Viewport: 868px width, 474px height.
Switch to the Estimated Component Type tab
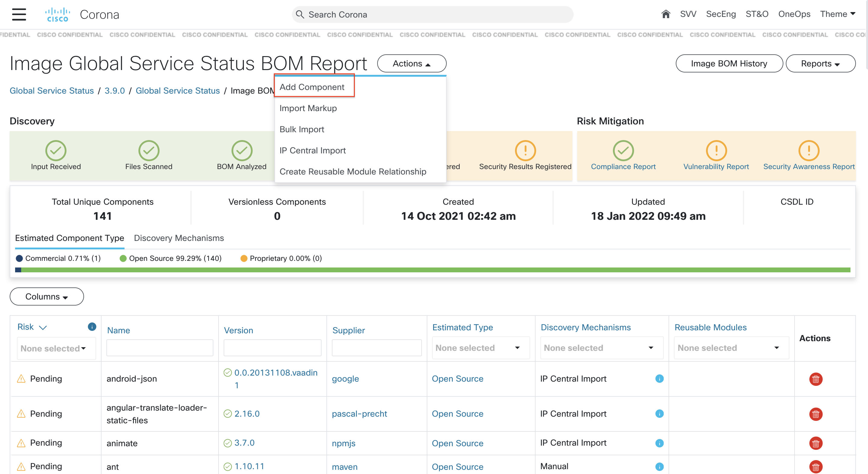click(70, 238)
